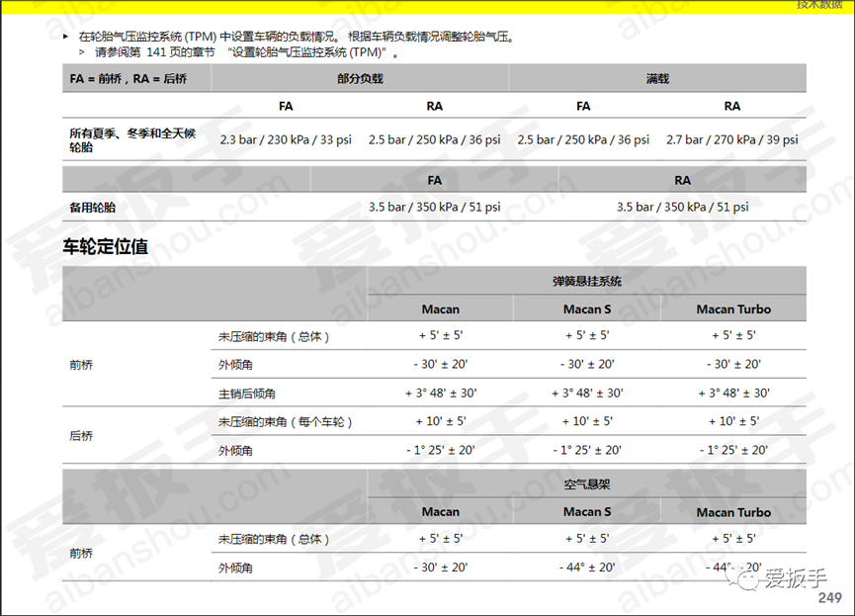Screen dimensions: 855x616
Task: Click spring suspension Macan S front camber '- 30' ± 20''
Action: coord(587,364)
